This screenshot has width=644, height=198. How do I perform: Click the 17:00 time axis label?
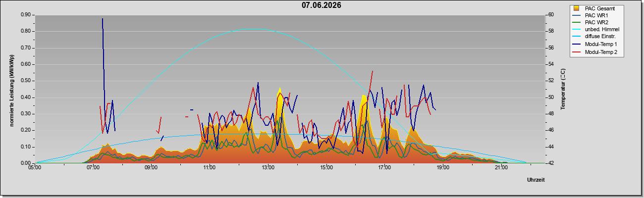pos(385,168)
